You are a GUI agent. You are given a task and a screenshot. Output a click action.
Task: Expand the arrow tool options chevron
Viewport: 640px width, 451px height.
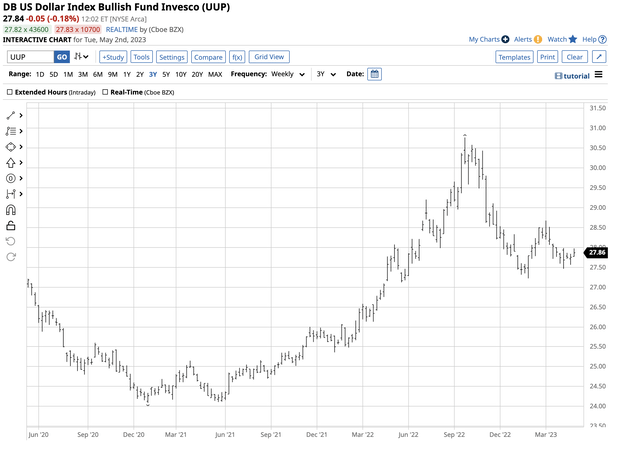21,163
